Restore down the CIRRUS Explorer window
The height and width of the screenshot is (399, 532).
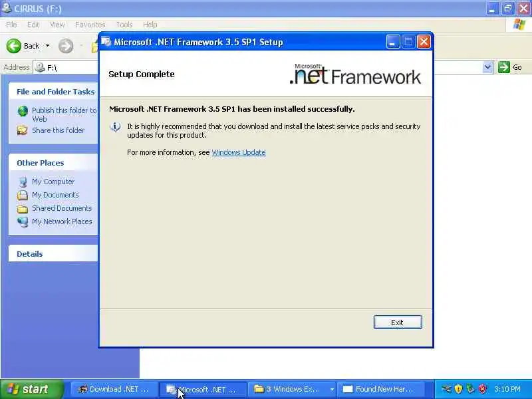coord(508,9)
